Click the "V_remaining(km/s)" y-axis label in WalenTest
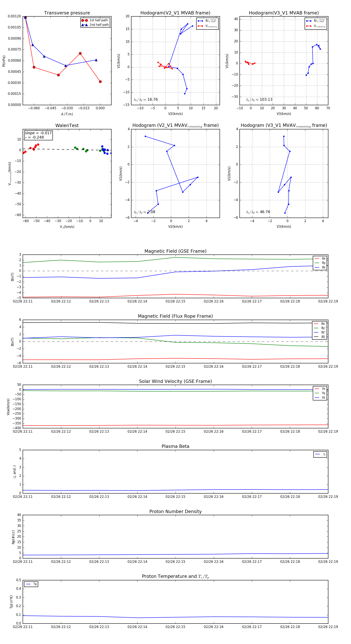351x644 pixels. coord(10,173)
